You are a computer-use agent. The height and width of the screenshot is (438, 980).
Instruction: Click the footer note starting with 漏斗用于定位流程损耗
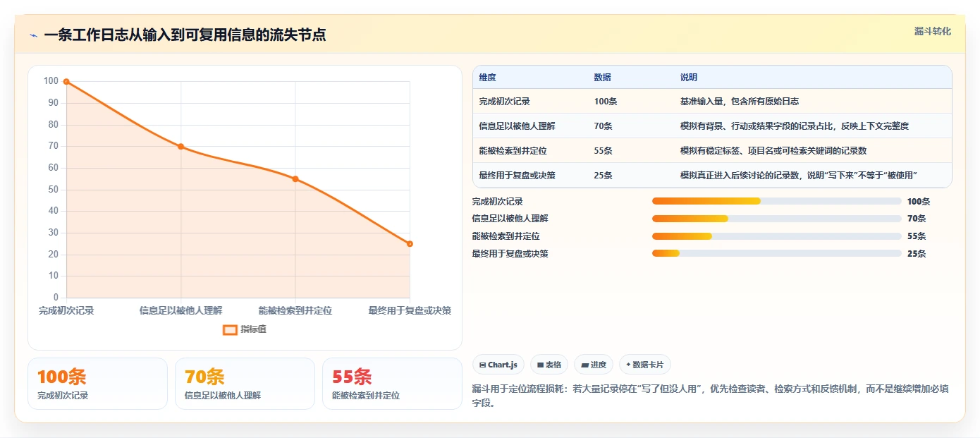tap(711, 396)
